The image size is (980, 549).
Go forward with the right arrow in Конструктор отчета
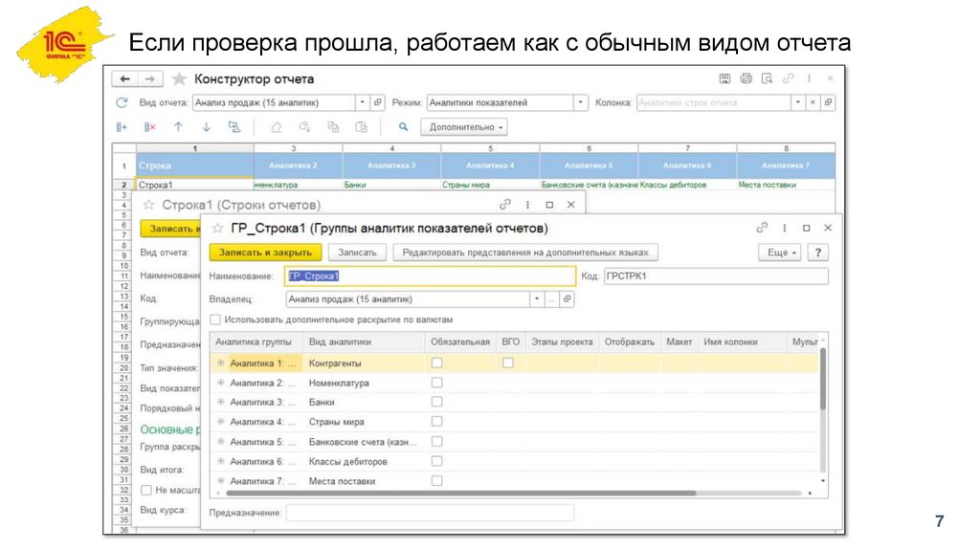click(150, 78)
